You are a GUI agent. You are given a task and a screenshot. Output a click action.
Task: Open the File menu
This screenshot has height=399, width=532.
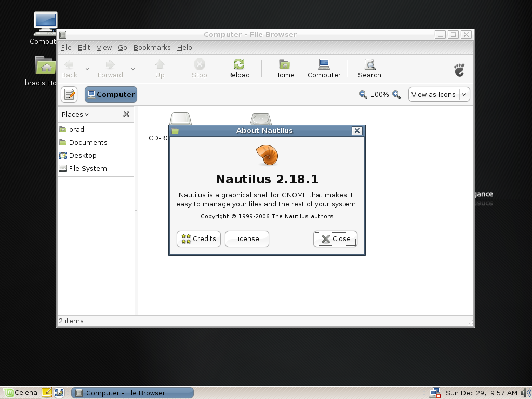coord(66,47)
